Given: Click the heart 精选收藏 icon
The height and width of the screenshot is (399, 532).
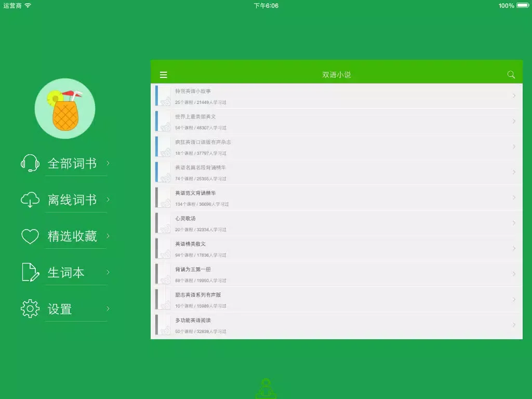Looking at the screenshot, I should point(30,236).
